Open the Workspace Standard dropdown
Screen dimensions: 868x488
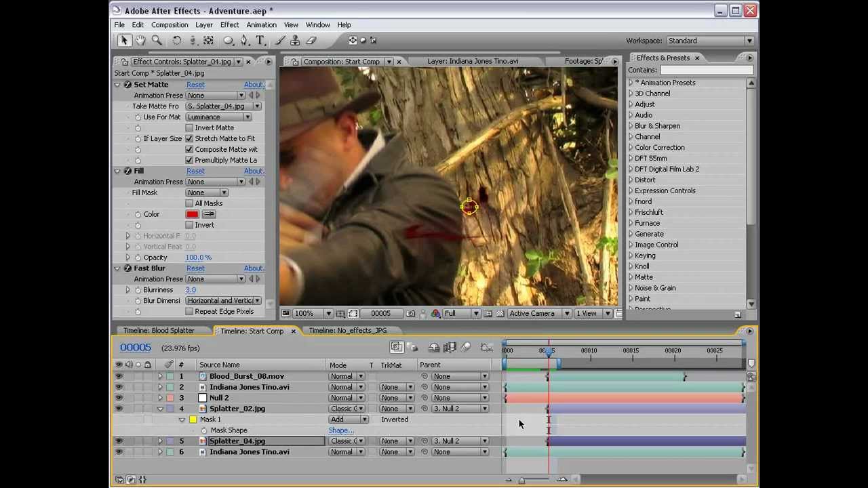(710, 41)
